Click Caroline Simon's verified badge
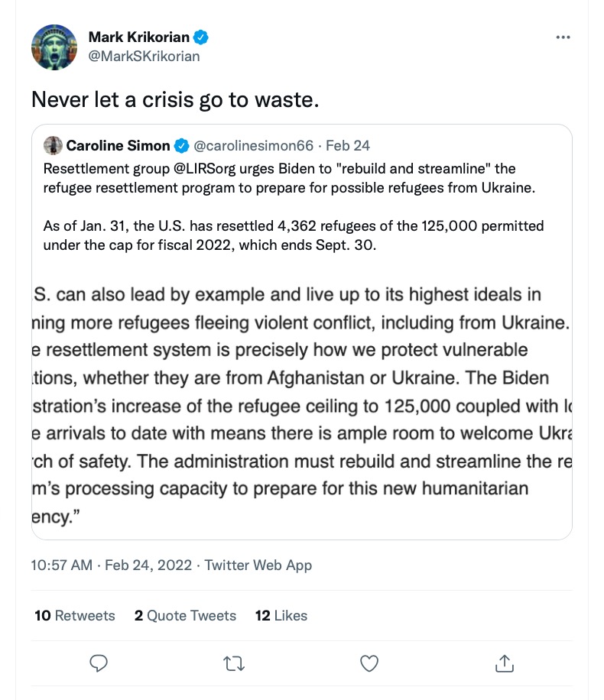604x700 pixels. [182, 145]
